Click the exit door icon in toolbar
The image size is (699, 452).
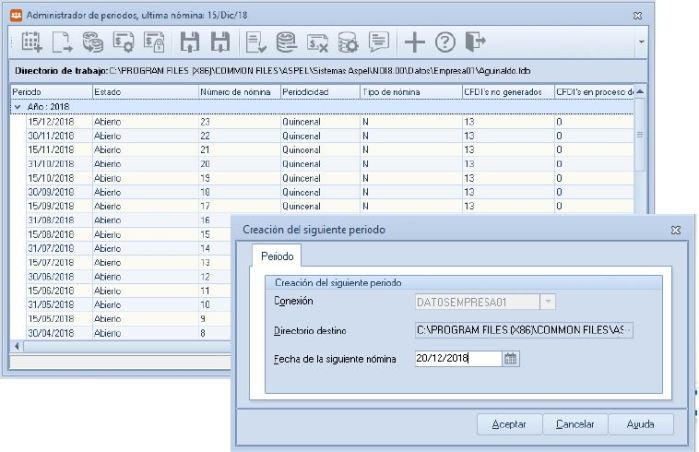[476, 43]
